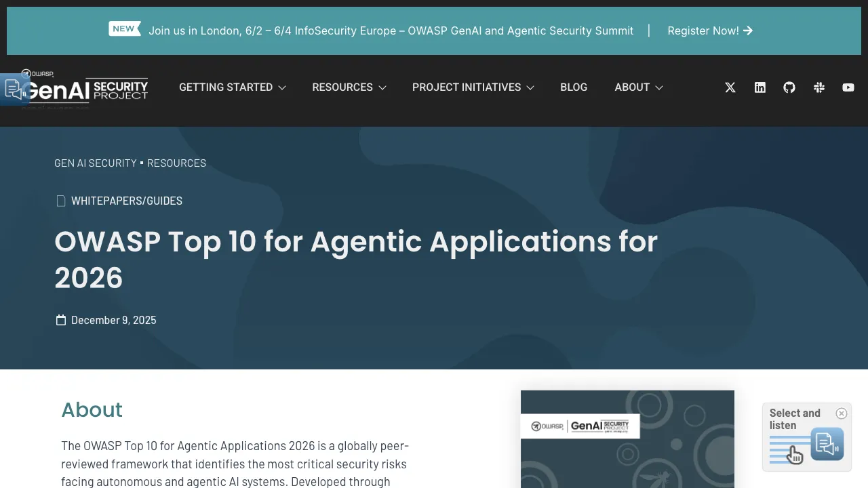Screen dimensions: 868x488
Task: Open the Whitepapers/Guides category link
Action: [127, 201]
